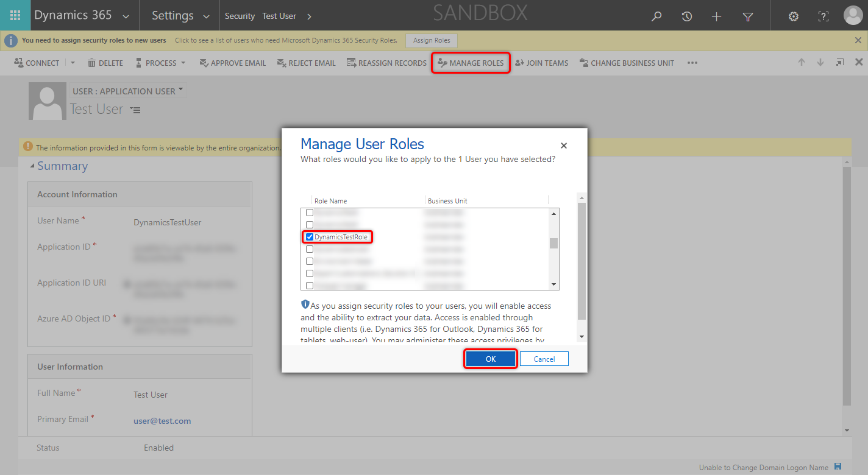This screenshot has height=475, width=868.
Task: Open the dropdown arrow beside CONNECT
Action: pyautogui.click(x=73, y=63)
